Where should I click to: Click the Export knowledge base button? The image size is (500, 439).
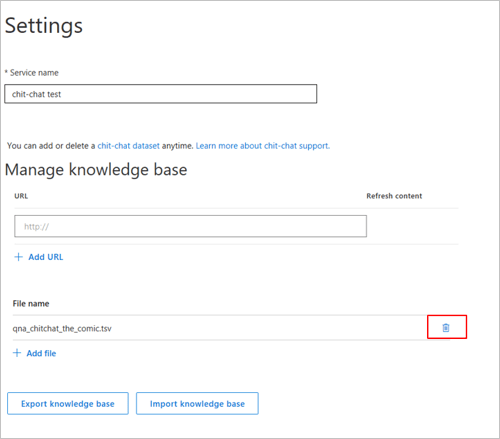tap(68, 403)
